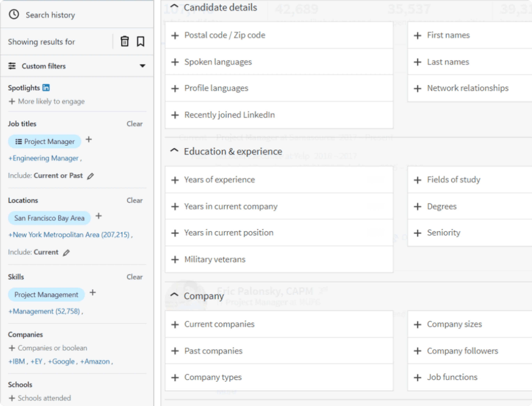Click plus next to Project Management skill
The height and width of the screenshot is (406, 532).
93,293
